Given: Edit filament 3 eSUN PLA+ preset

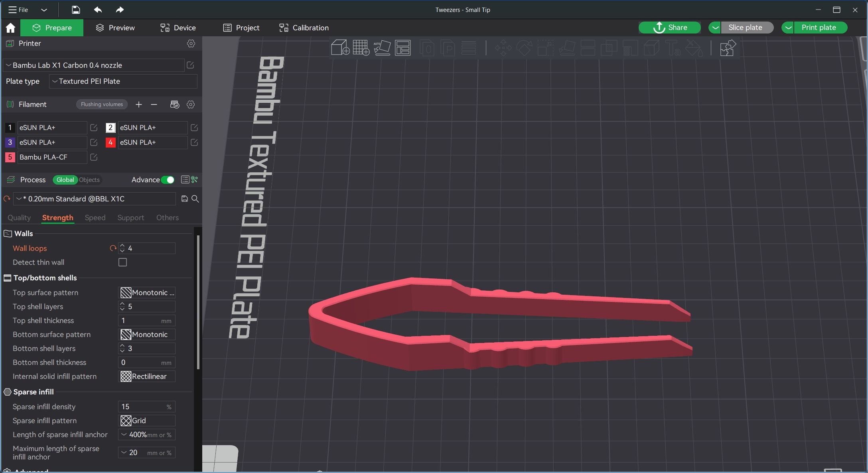Looking at the screenshot, I should [x=94, y=142].
